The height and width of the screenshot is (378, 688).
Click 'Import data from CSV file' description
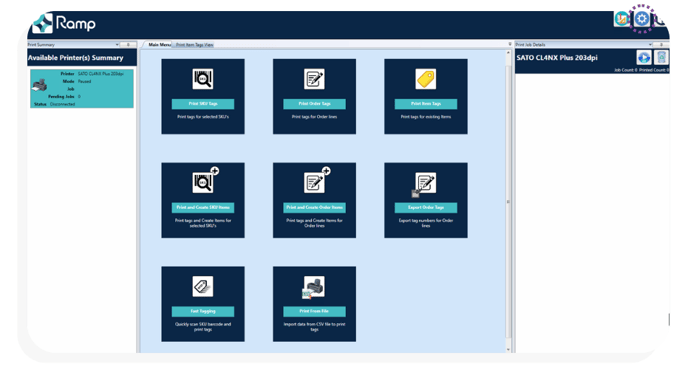click(314, 327)
